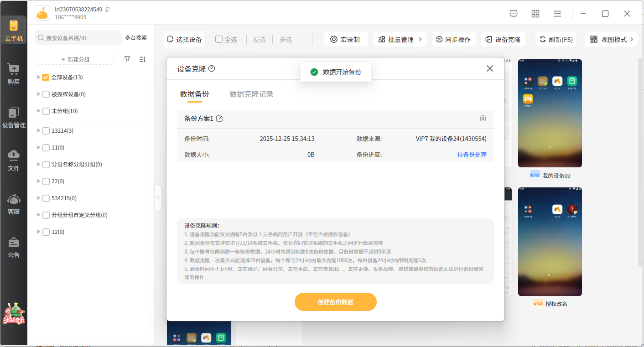Screen dimensions: 644x347
Task: Tick the 13214(3) group checkbox
Action: point(46,131)
